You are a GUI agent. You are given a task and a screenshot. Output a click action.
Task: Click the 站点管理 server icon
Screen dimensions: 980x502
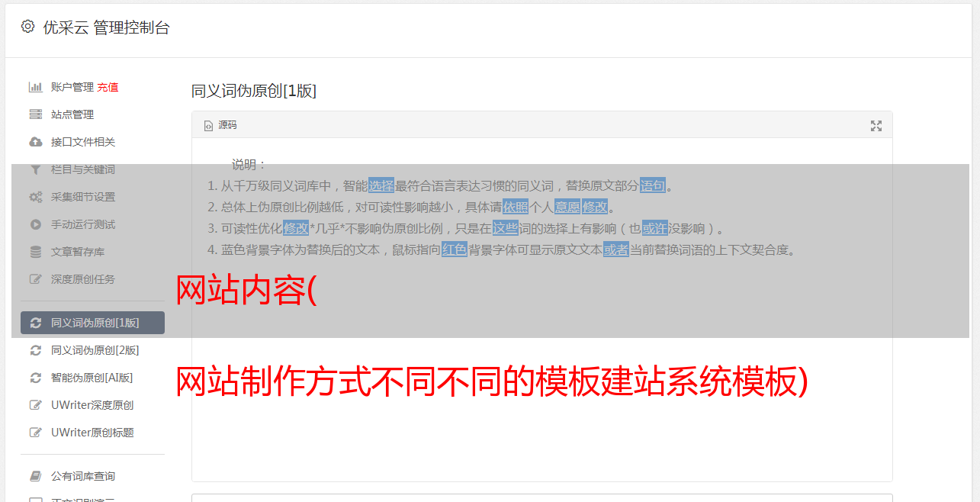point(35,114)
